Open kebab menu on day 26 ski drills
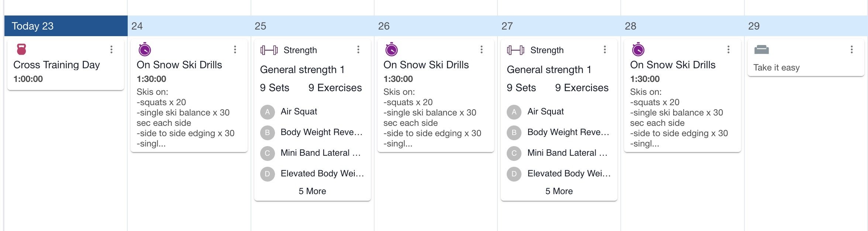 point(481,49)
